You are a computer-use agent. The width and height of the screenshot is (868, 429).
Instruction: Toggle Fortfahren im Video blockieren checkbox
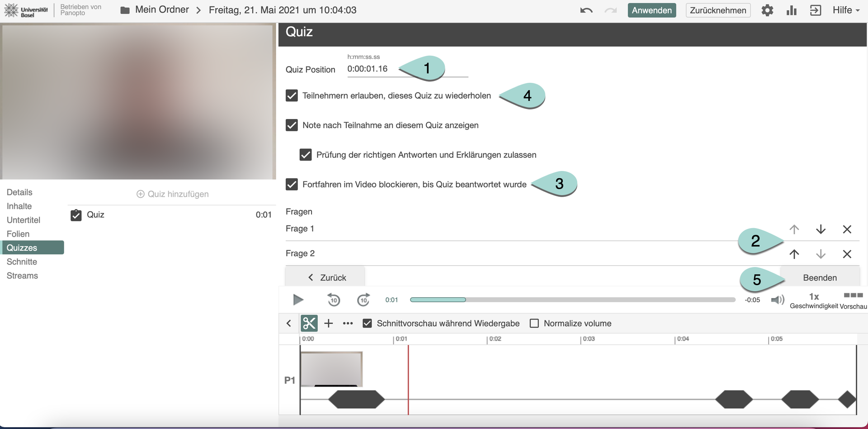[292, 184]
